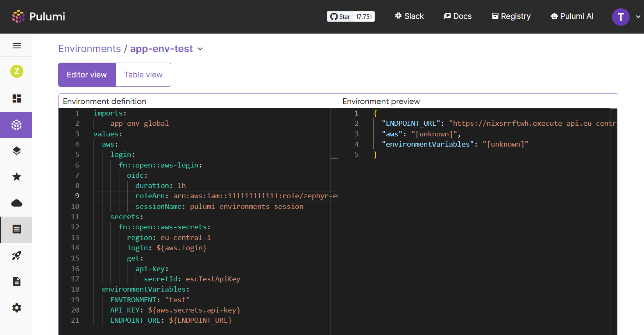Click the 'region: eu-central-1' line
The image size is (644, 335).
point(169,238)
